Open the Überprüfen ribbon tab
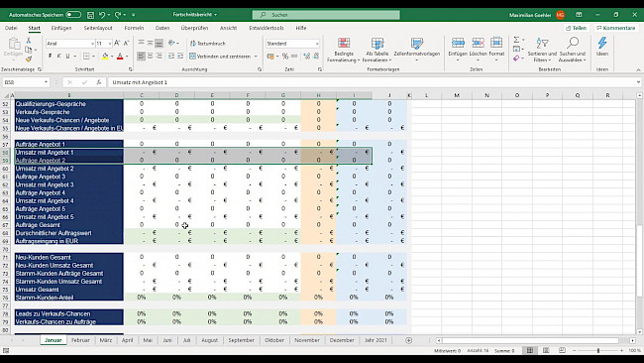The width and height of the screenshot is (644, 363). click(194, 28)
